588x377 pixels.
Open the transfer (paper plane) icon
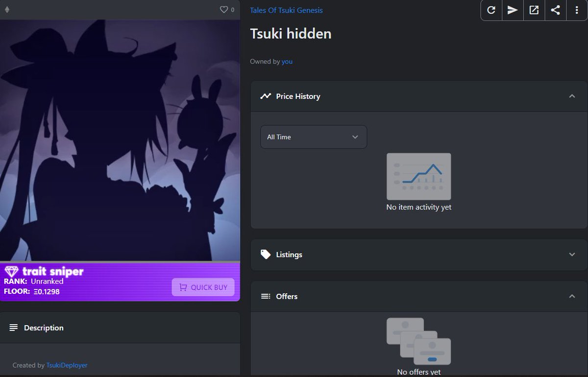tap(513, 10)
